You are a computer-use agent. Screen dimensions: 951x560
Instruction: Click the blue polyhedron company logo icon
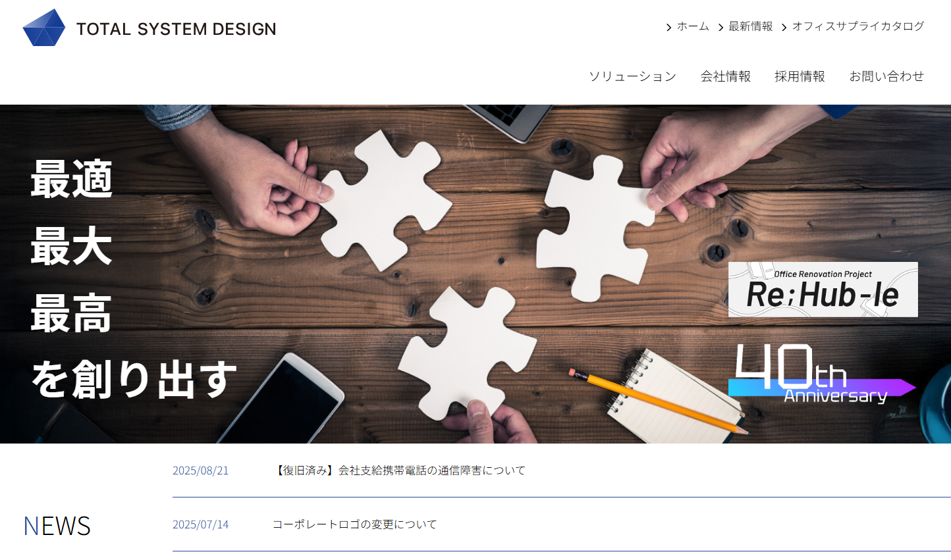click(x=44, y=28)
